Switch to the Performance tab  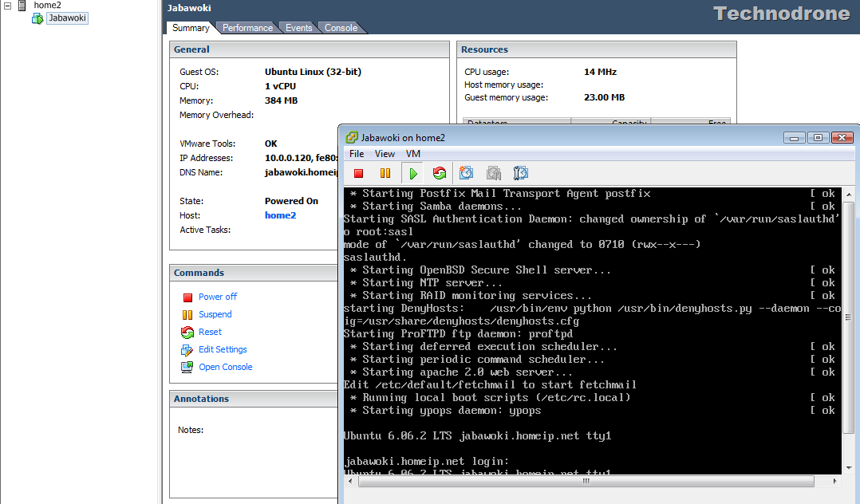(x=247, y=28)
